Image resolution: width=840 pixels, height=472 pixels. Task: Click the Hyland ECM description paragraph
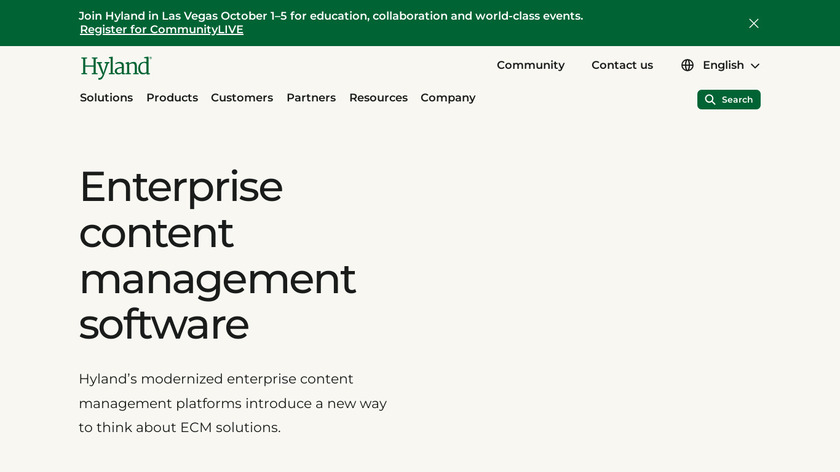(x=233, y=403)
